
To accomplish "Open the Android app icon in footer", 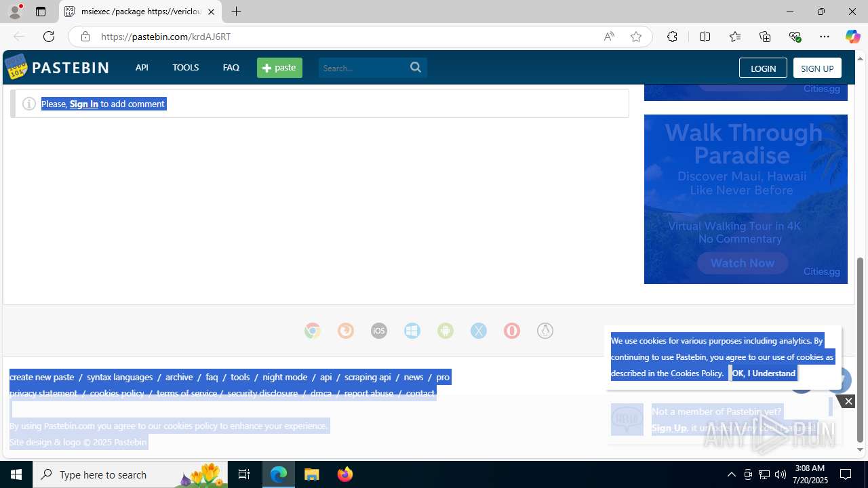I will tap(446, 331).
